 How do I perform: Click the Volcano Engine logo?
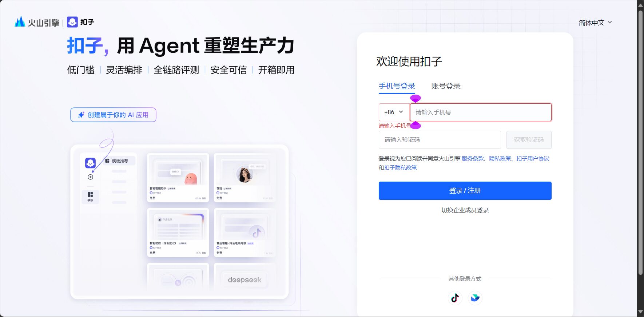[37, 22]
